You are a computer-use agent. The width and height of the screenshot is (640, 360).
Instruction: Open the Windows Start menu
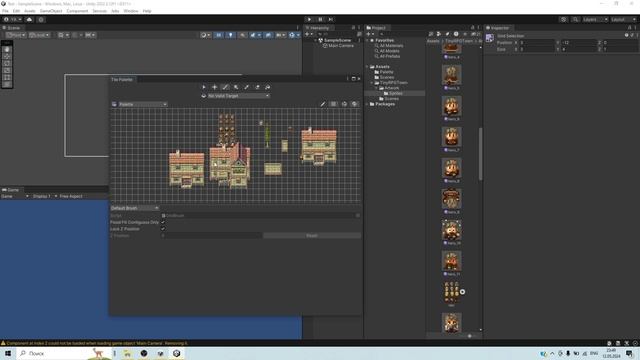[8, 353]
